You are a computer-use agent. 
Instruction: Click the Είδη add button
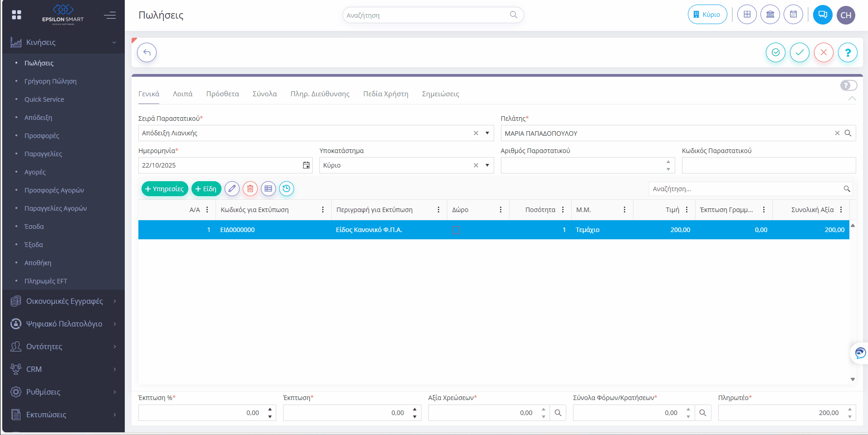[x=206, y=189]
